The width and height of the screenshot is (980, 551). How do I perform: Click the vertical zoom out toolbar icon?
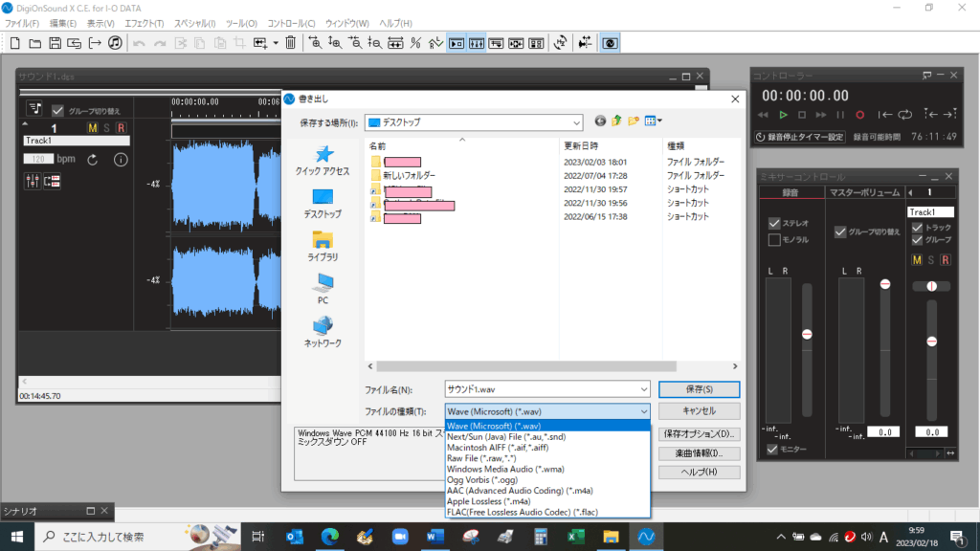click(x=375, y=43)
